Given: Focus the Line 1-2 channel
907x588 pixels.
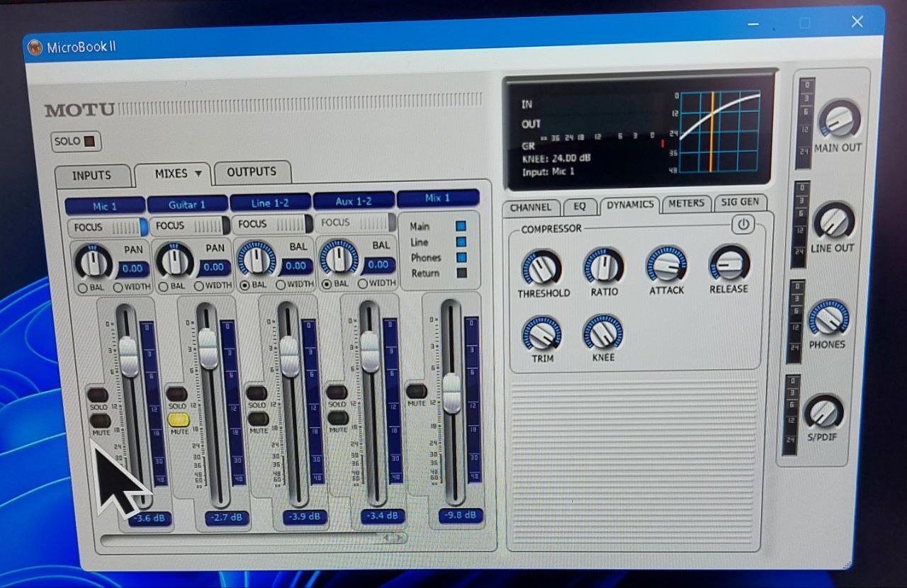Looking at the screenshot, I should click(x=273, y=224).
